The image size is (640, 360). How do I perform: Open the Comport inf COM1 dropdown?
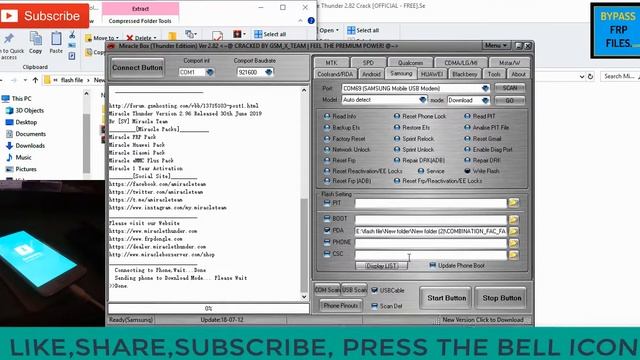210,72
